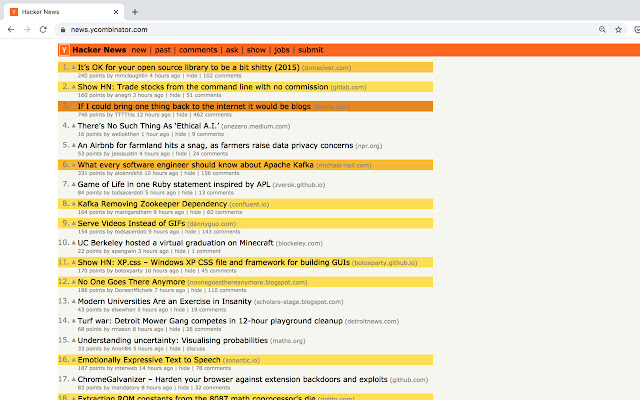Upvote the XP.css story

74,262
